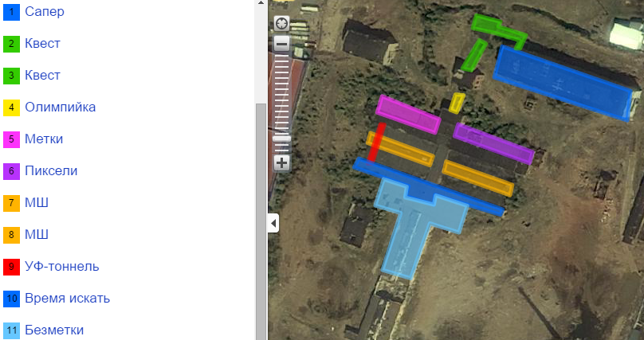Open the УФ-тоннель entry

tap(62, 266)
